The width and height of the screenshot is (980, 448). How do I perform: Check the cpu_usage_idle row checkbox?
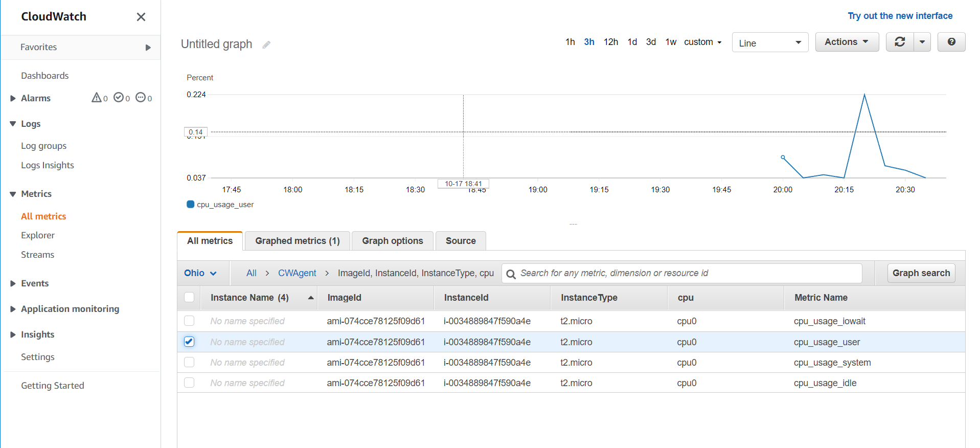point(189,383)
